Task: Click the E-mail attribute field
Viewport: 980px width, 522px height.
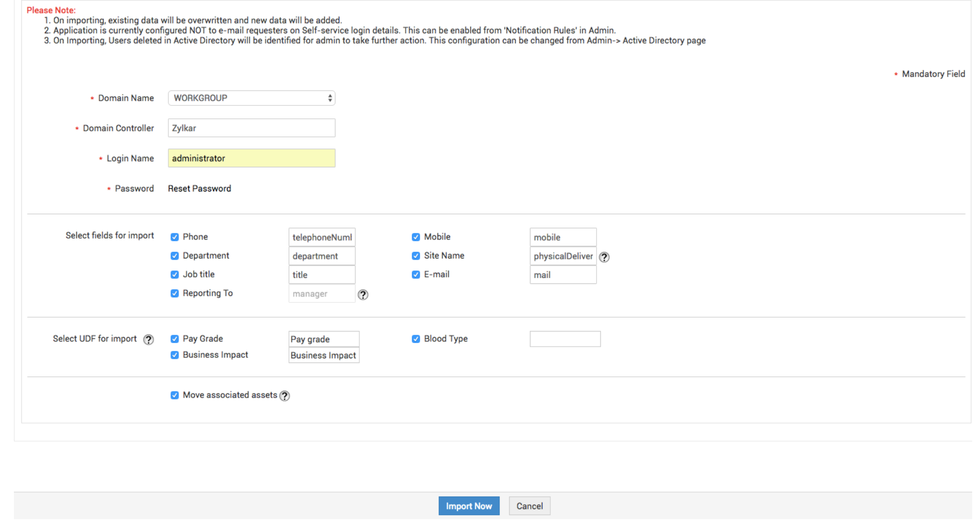Action: [563, 275]
